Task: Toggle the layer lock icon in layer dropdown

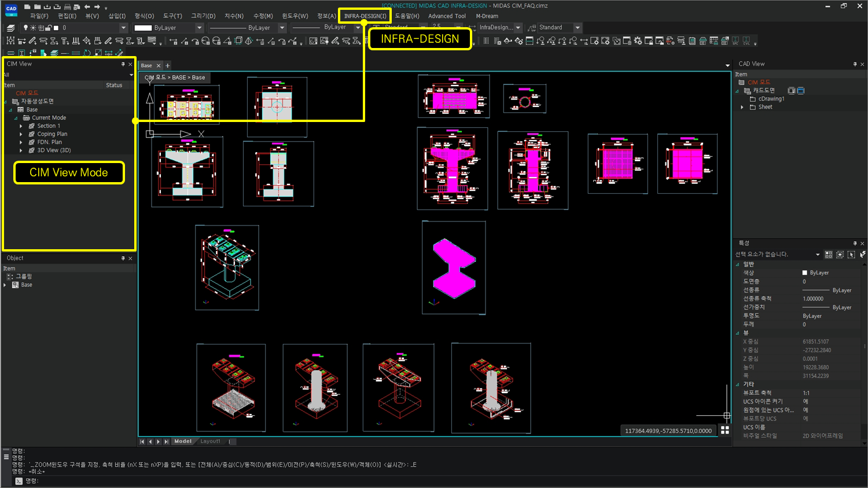Action: (x=48, y=28)
